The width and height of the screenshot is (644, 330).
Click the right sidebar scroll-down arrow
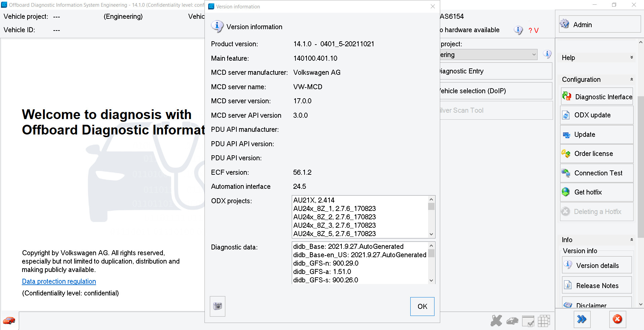[x=641, y=304]
